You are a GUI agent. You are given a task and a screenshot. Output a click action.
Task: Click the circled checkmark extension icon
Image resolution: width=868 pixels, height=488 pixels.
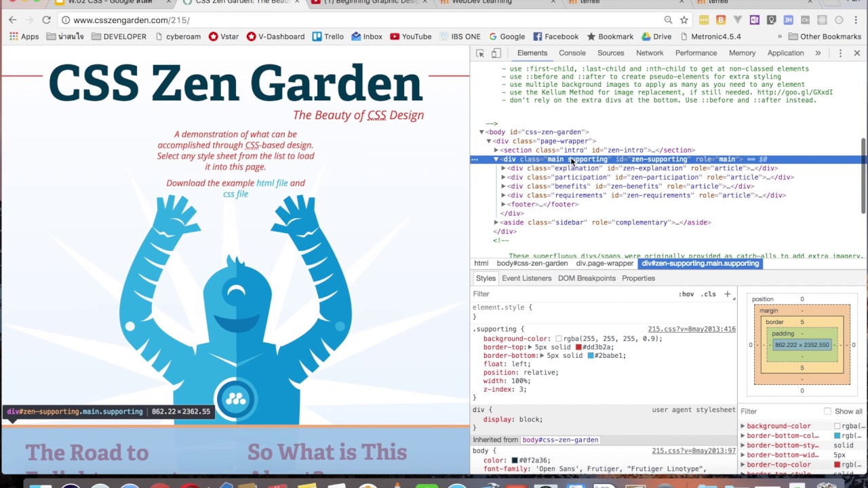839,20
